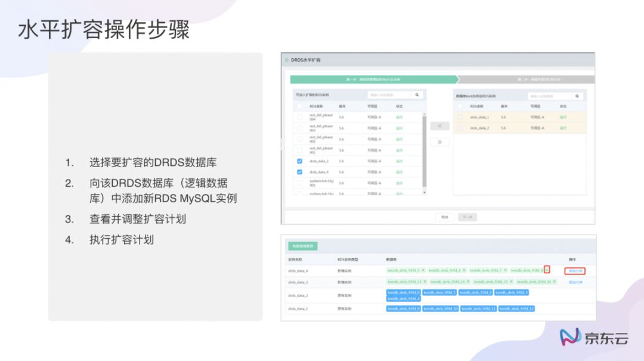Click the double-left-arrow move button between lists

pyautogui.click(x=439, y=126)
